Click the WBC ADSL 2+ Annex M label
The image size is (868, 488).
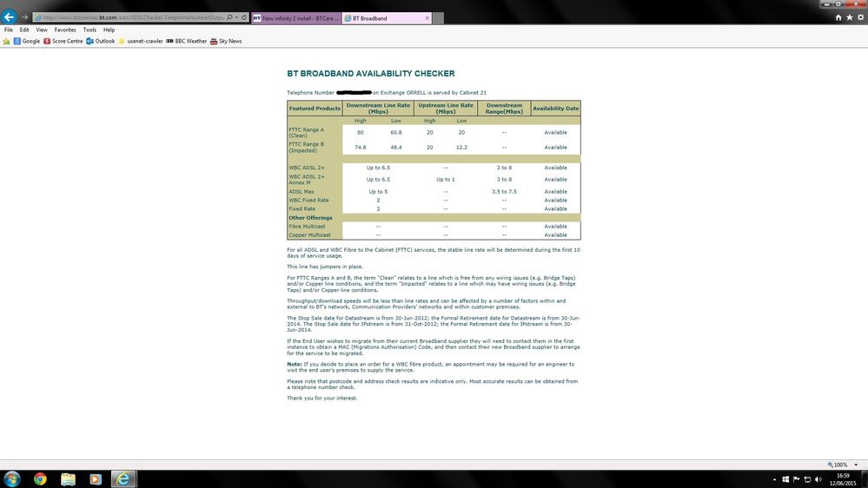click(x=307, y=180)
